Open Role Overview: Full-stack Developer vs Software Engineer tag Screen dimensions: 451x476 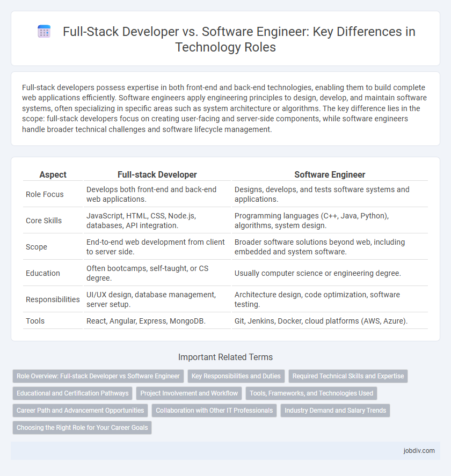pos(98,376)
